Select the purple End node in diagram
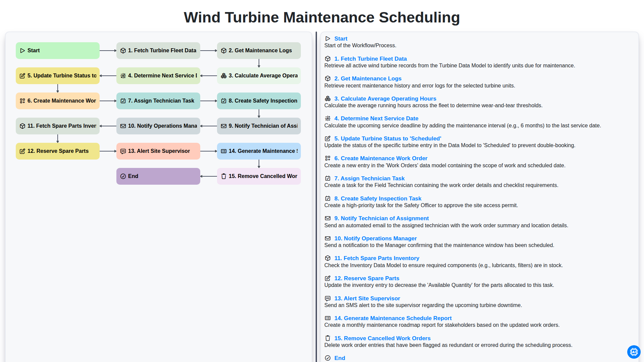This screenshot has width=644, height=362. tap(158, 176)
